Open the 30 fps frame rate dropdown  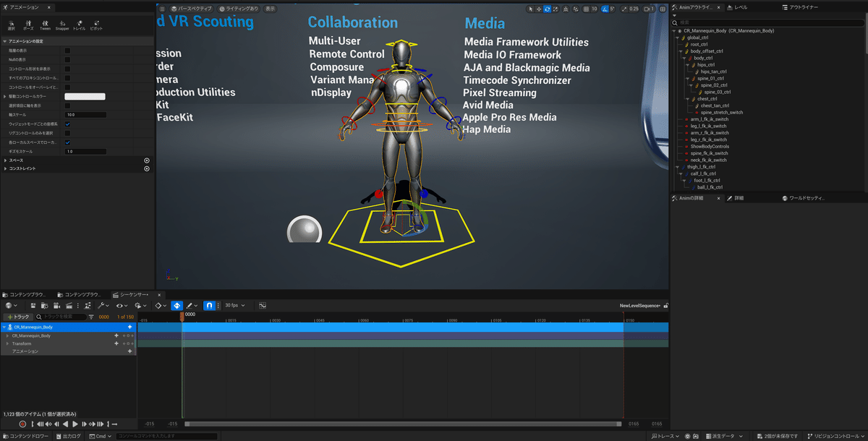tap(234, 306)
